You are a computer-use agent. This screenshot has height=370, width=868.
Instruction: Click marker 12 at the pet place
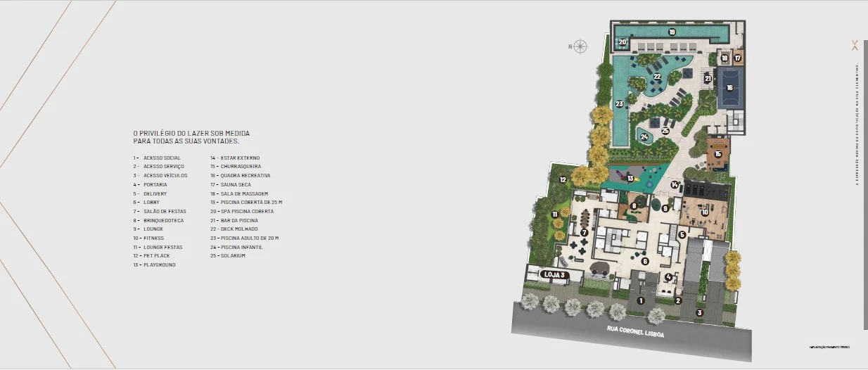(563, 180)
